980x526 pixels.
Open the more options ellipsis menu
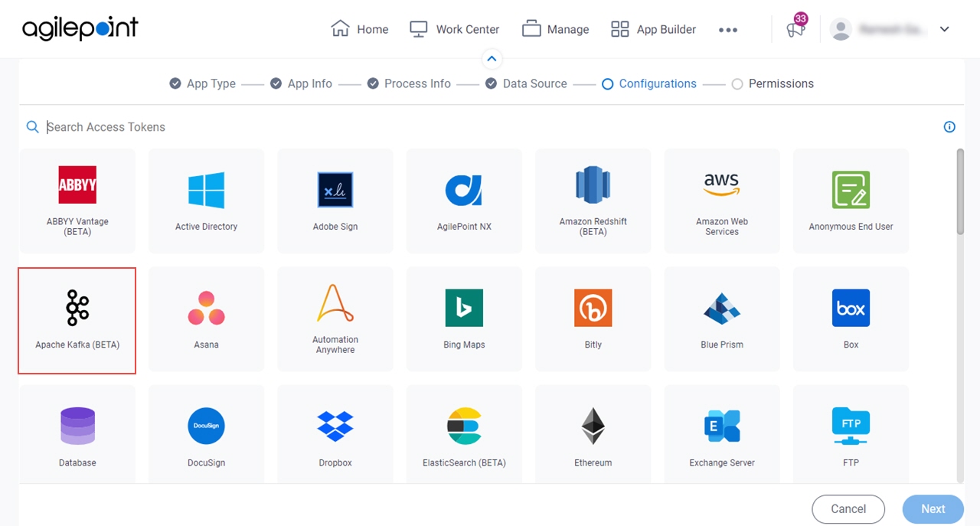pyautogui.click(x=728, y=30)
